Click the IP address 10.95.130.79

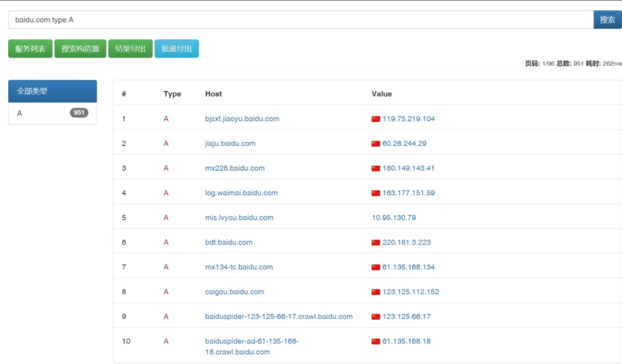click(394, 217)
